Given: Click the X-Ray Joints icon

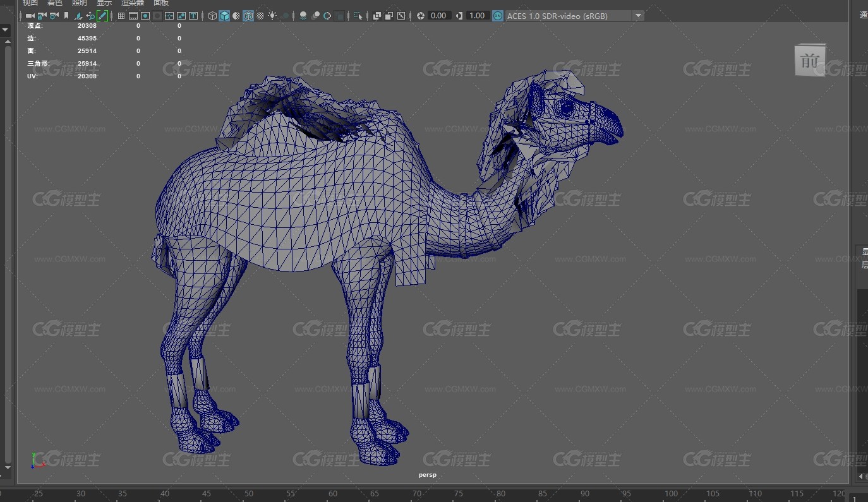Looking at the screenshot, I should (401, 16).
